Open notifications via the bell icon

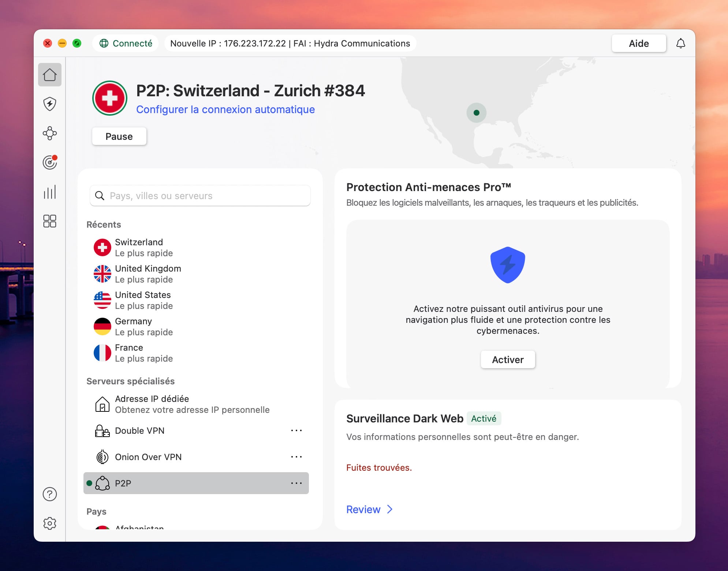point(681,43)
